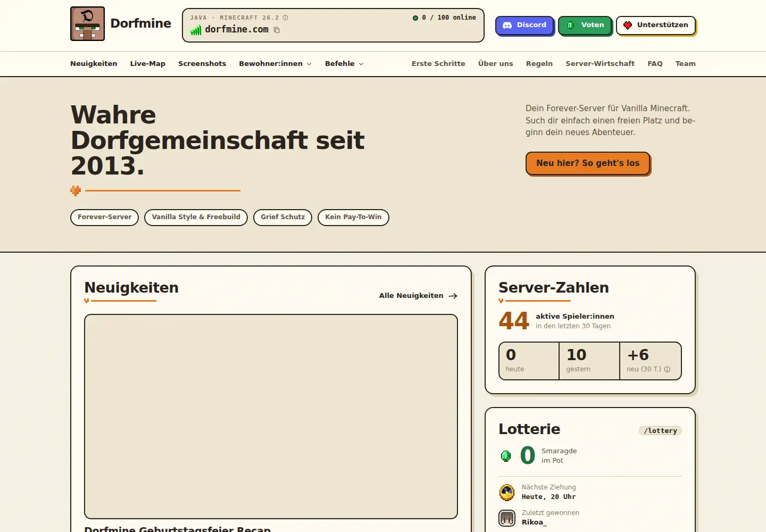Click the green signal bars icon
The height and width of the screenshot is (532, 766).
(196, 30)
